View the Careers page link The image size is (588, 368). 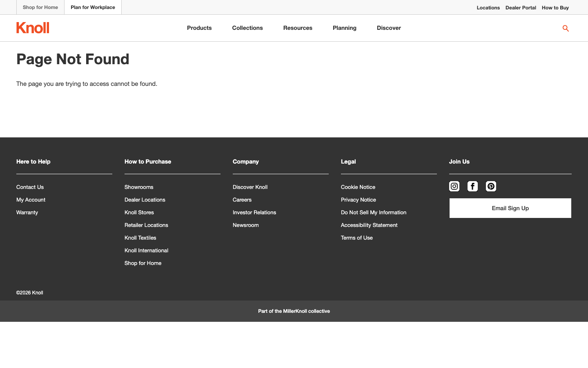click(242, 200)
